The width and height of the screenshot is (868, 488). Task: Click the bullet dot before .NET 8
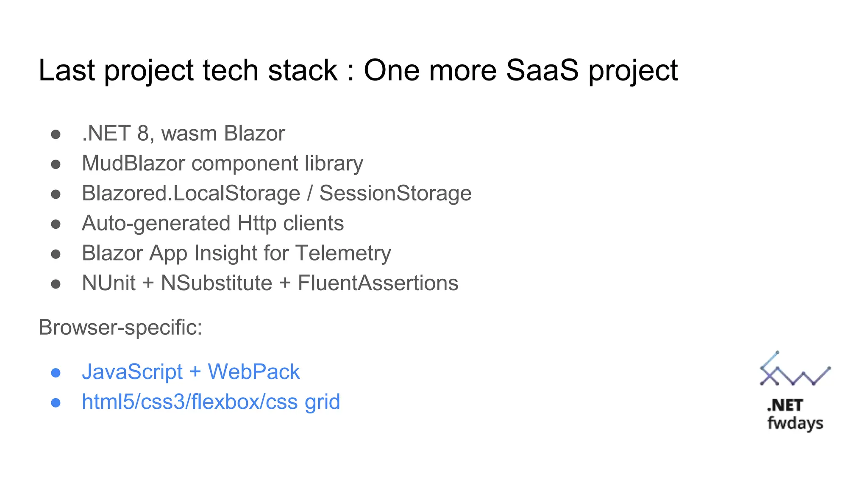56,134
